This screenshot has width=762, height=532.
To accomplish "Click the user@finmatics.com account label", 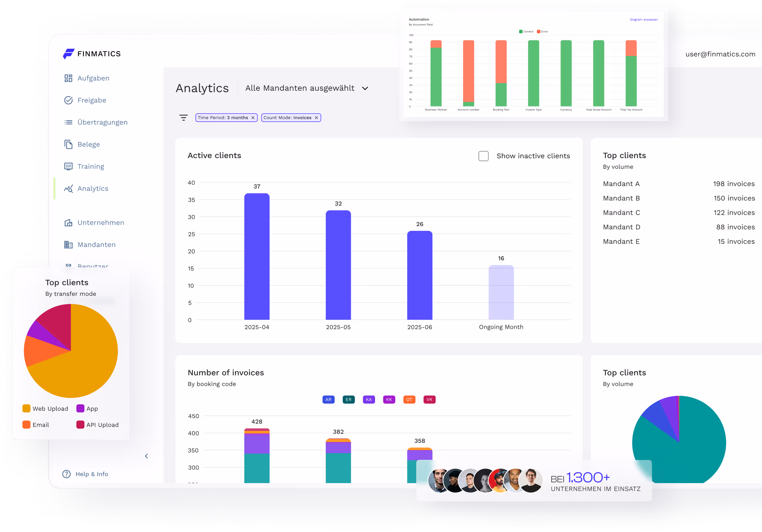I will coord(720,54).
